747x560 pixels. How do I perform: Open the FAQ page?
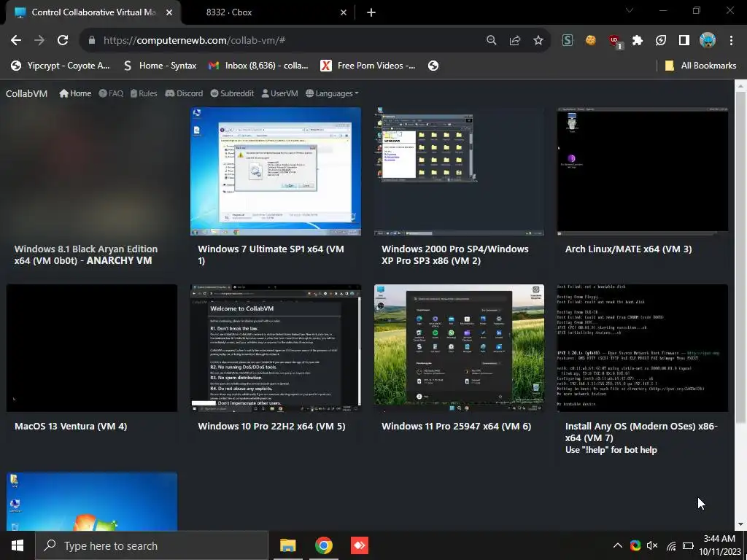[x=111, y=93]
